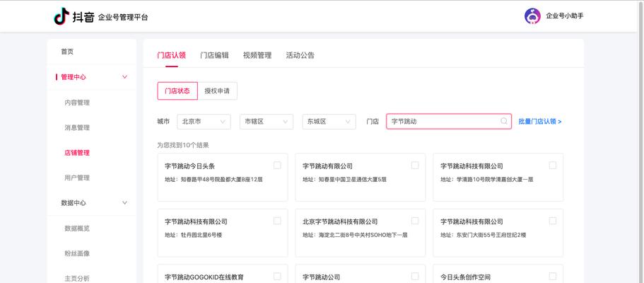Switch to the 活动公告 tab

coord(300,55)
